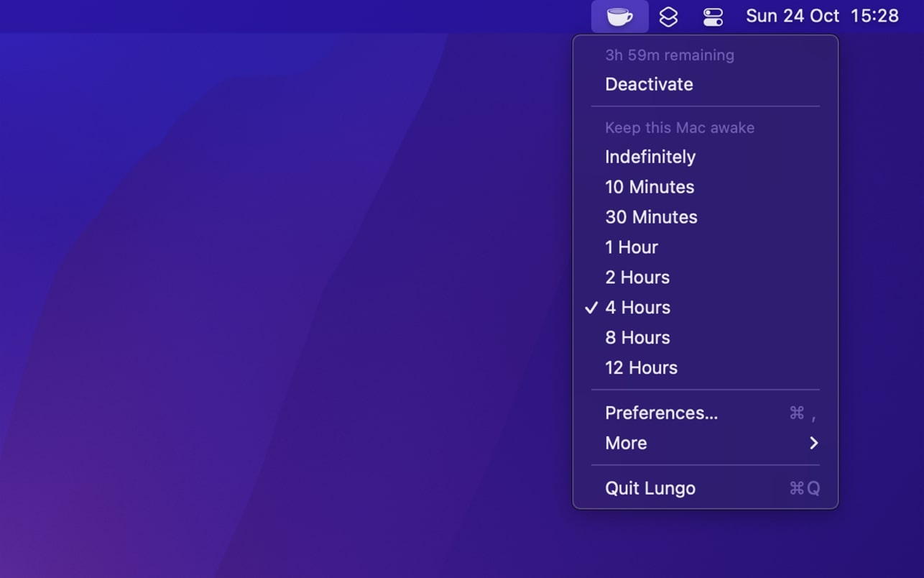Click the stacked layers icon in menu bar
The width and height of the screenshot is (924, 578).
pos(668,16)
